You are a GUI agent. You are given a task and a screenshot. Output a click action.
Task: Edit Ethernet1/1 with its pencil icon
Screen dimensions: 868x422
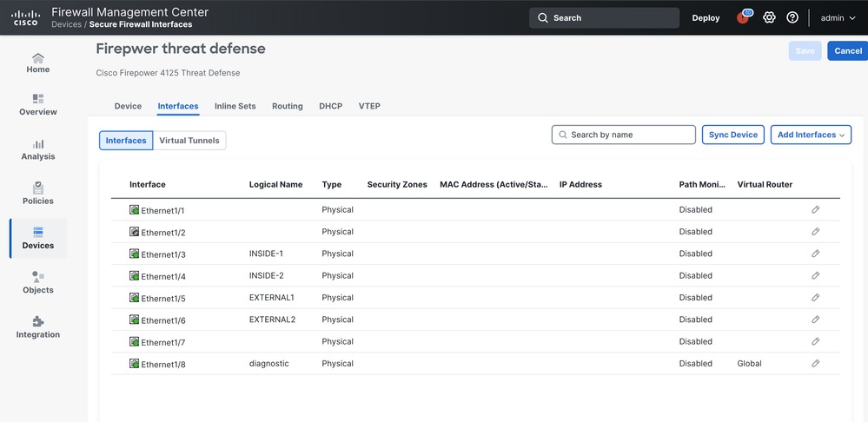(815, 209)
